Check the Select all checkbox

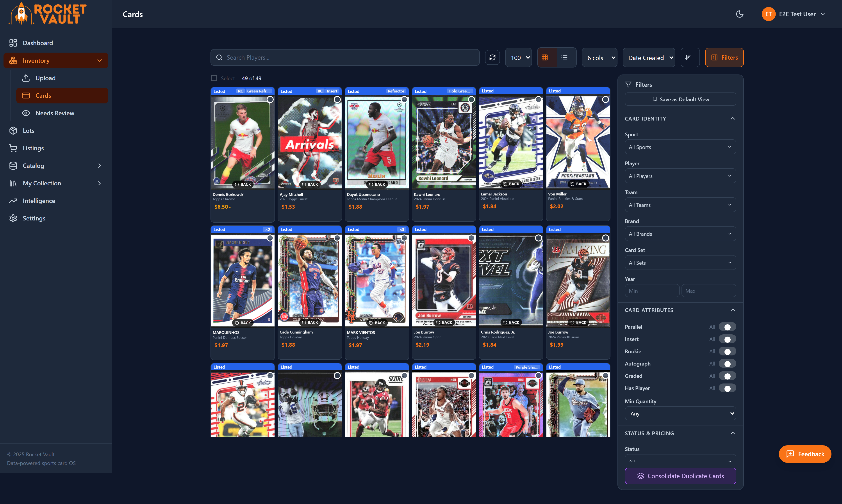214,78
